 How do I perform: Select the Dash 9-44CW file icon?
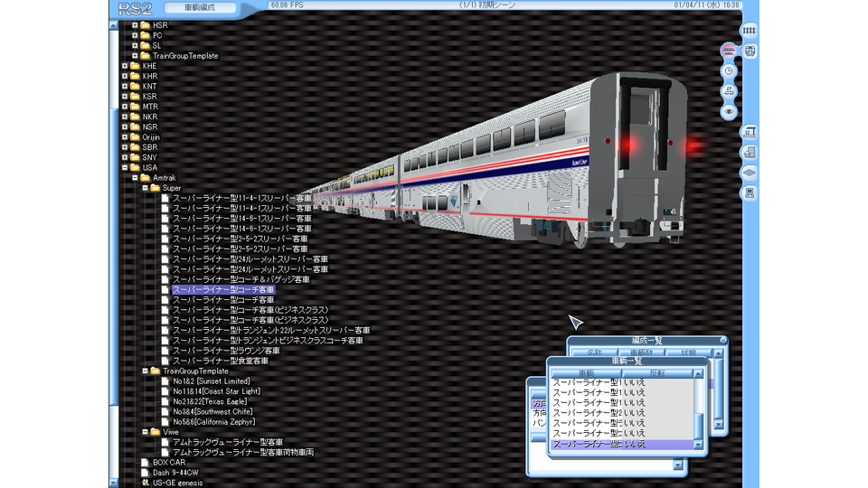click(x=145, y=473)
